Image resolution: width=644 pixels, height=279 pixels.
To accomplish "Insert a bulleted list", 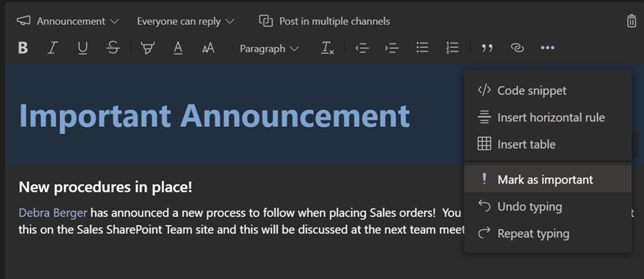I will coord(422,48).
